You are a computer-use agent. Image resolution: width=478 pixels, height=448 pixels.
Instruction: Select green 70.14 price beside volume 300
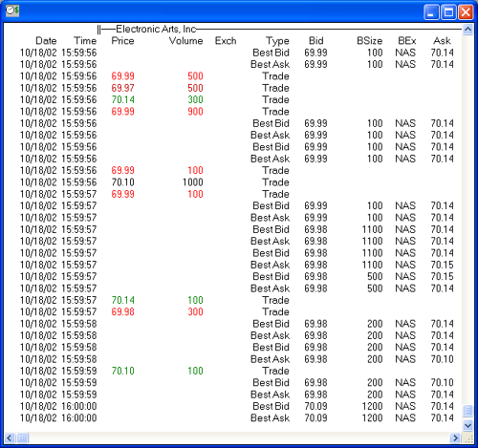(x=122, y=99)
